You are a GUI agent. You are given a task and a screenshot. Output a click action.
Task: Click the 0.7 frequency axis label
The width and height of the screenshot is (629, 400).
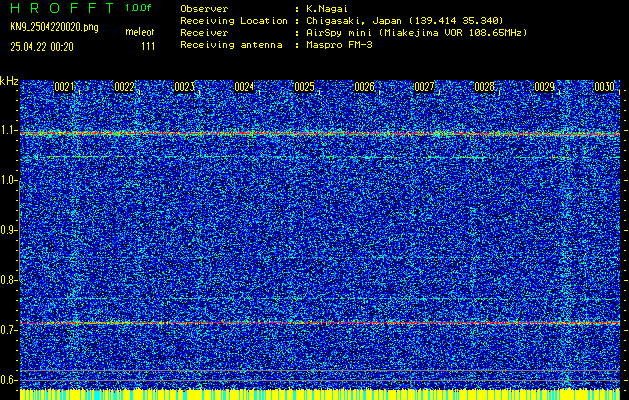(x=8, y=330)
